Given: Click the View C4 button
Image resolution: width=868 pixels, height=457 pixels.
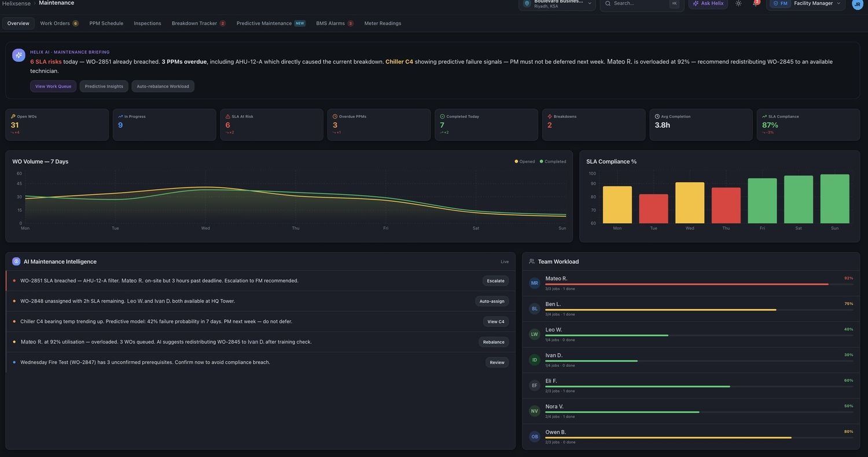Looking at the screenshot, I should pos(496,322).
